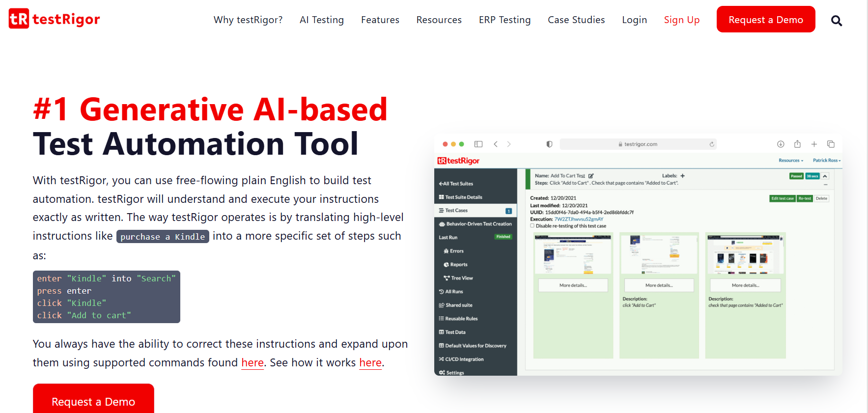Click the testRigor product screenshot image
868x413 pixels.
638,255
